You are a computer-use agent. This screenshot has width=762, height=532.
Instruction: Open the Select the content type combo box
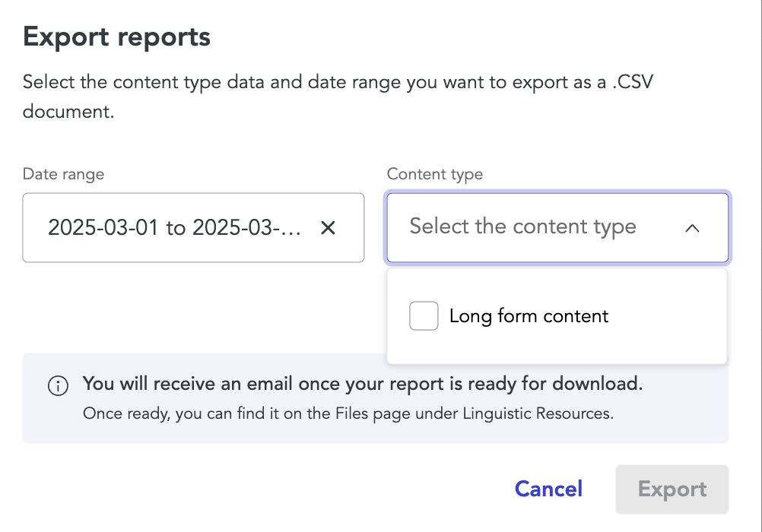coord(557,227)
